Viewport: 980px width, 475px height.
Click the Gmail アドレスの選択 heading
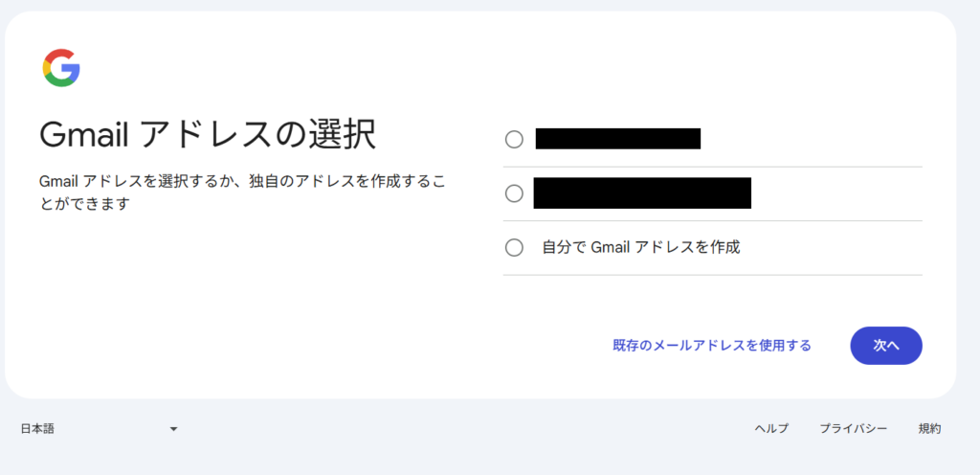208,134
